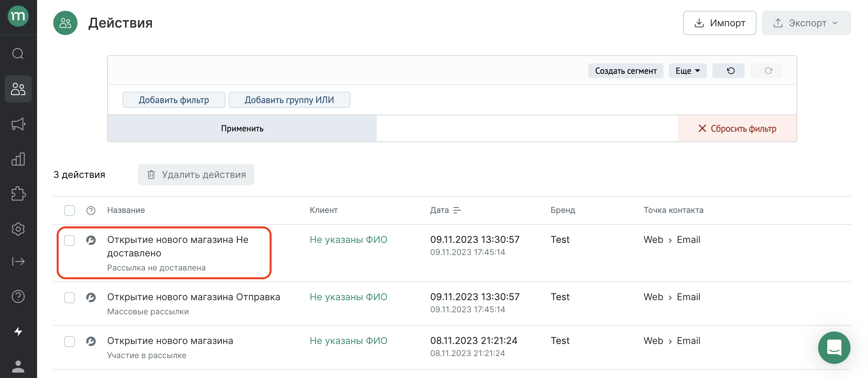Click the 3 действия count label

(x=79, y=175)
